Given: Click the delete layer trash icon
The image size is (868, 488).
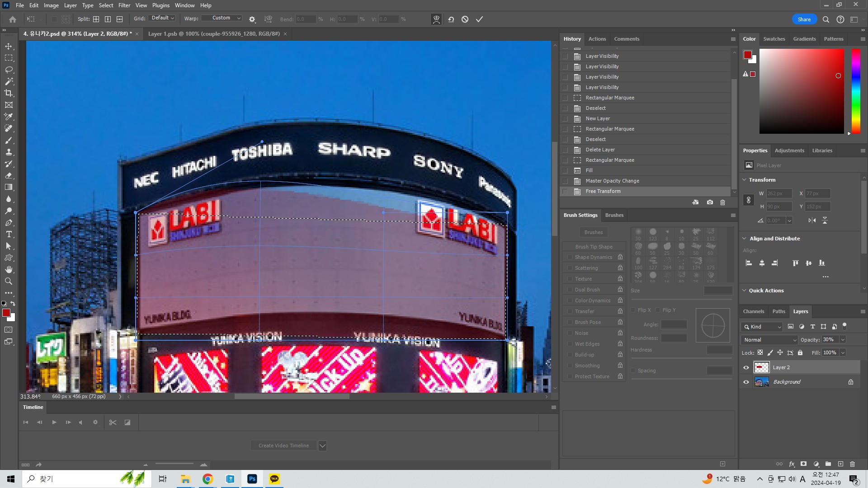Looking at the screenshot, I should coord(852,464).
